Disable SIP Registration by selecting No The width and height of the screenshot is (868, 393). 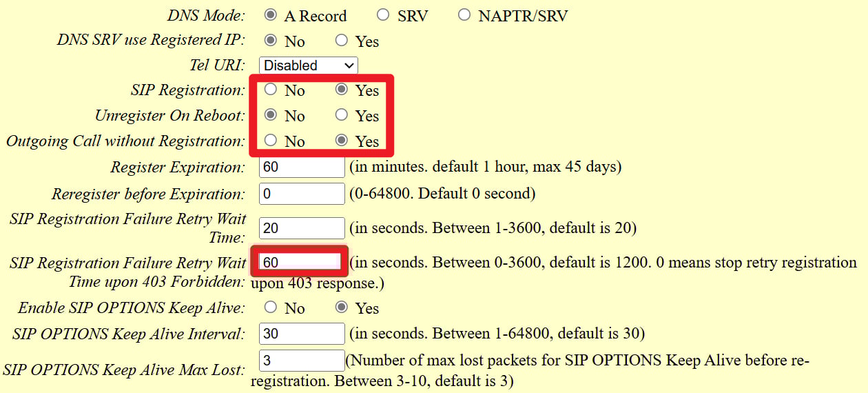(x=271, y=89)
